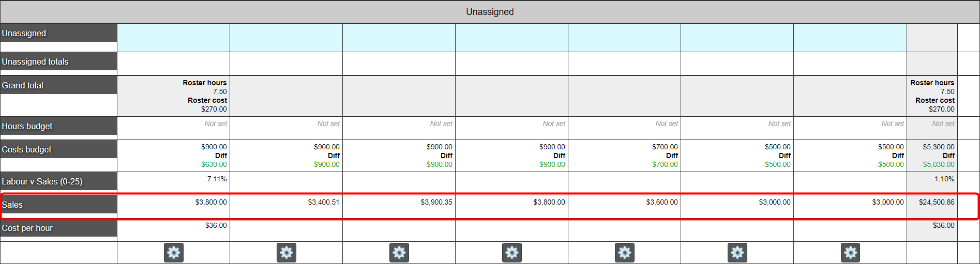Click the Unassigned section header bar
Screen dimensions: 980x264
[490, 12]
